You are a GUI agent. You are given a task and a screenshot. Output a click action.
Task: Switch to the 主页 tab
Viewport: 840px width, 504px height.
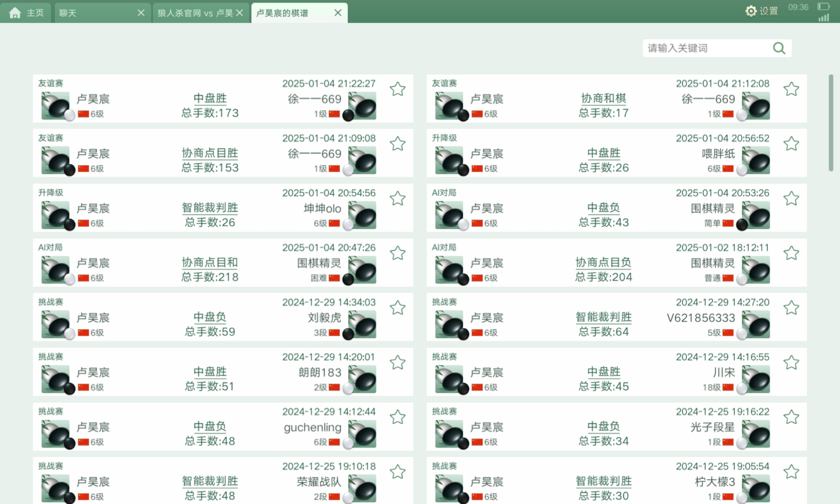point(26,13)
